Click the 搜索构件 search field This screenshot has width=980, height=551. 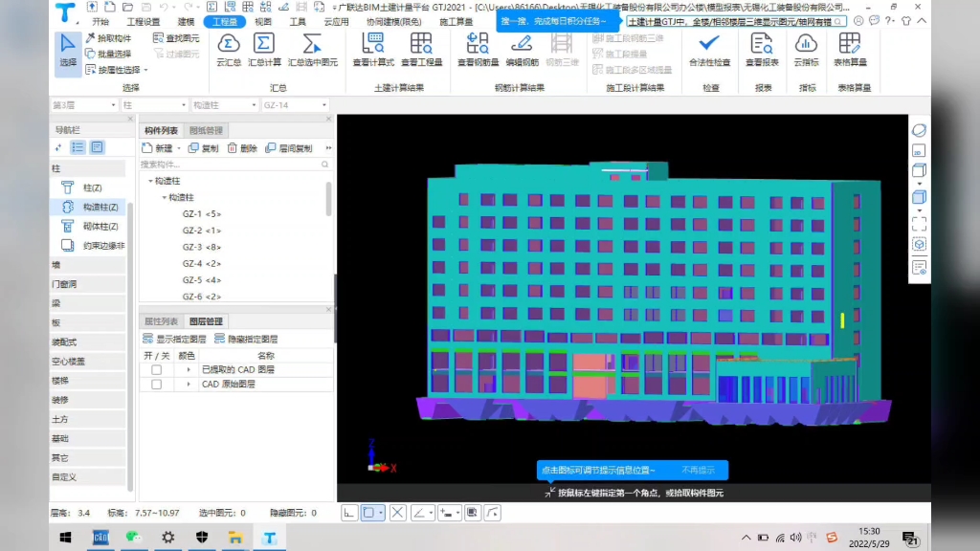click(x=230, y=165)
